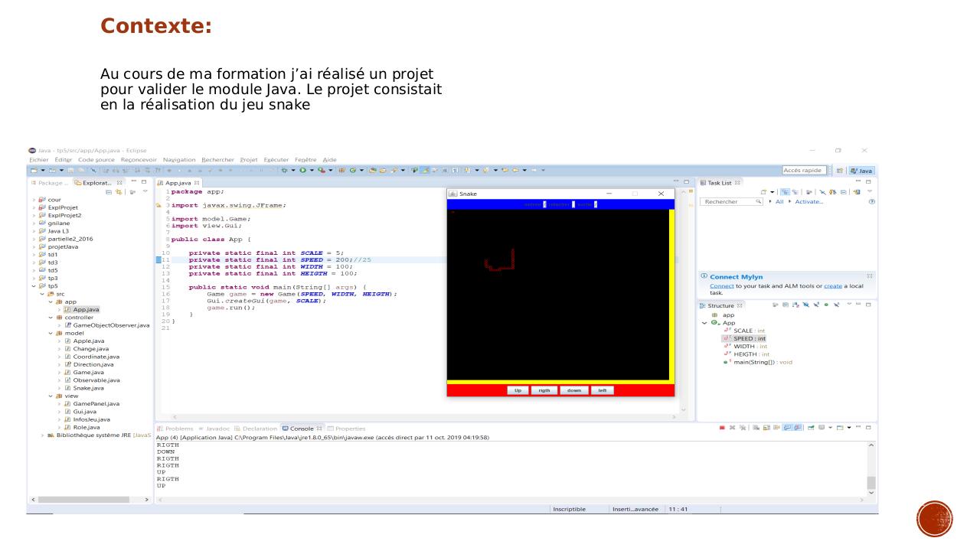
Task: Click the down button in Snake window
Action: pyautogui.click(x=574, y=390)
